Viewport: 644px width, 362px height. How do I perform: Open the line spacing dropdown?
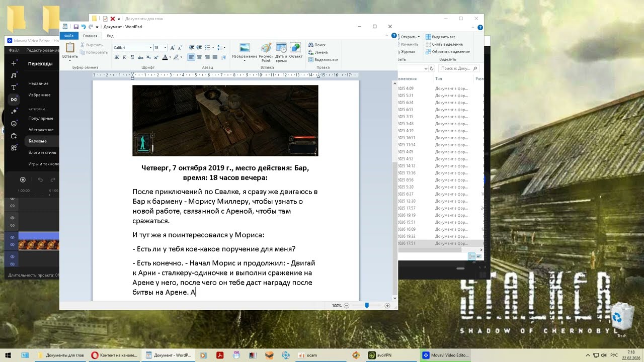click(221, 47)
